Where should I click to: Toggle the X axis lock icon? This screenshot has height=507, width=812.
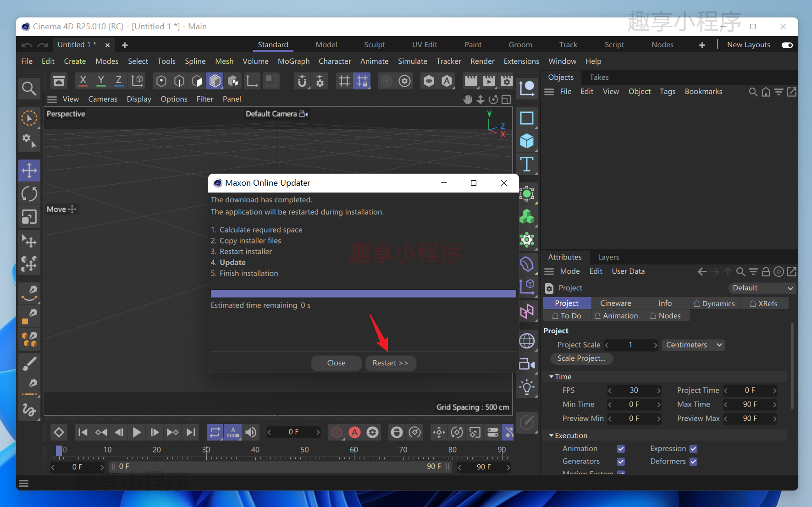point(83,81)
